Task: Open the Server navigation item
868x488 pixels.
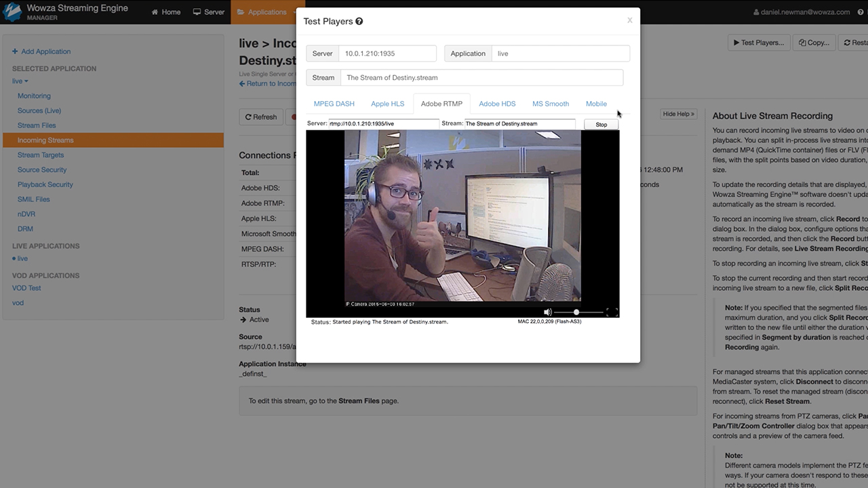Action: (x=209, y=12)
